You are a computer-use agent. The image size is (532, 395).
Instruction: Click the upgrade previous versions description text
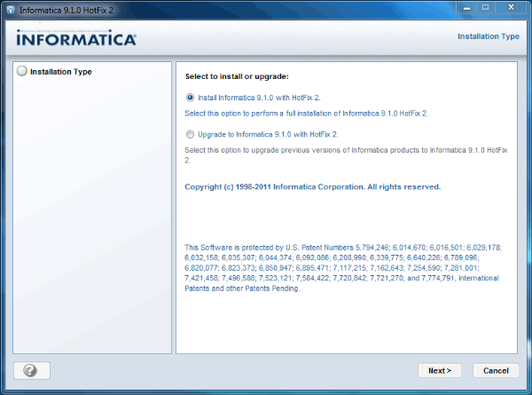(x=346, y=155)
